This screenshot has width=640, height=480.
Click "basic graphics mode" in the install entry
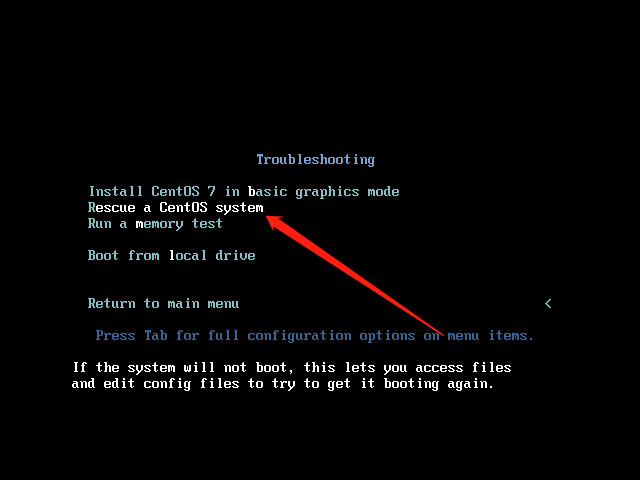pyautogui.click(x=324, y=191)
